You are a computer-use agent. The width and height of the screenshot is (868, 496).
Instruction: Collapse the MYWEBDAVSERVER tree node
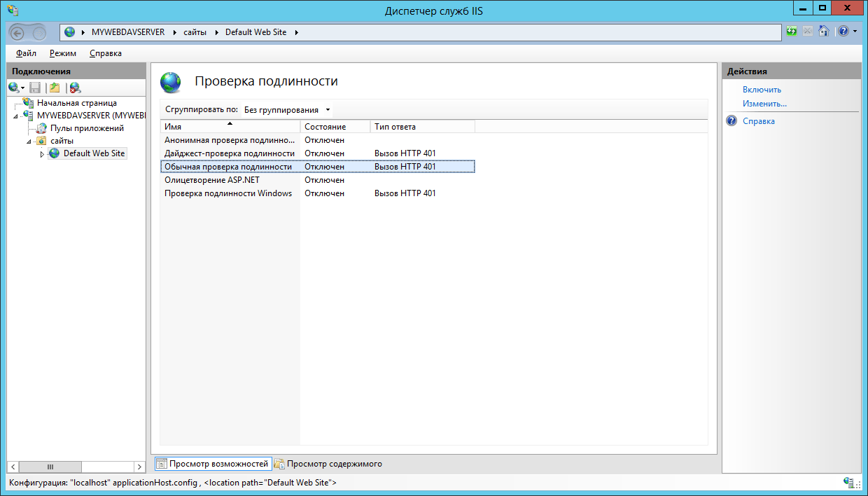click(x=16, y=116)
